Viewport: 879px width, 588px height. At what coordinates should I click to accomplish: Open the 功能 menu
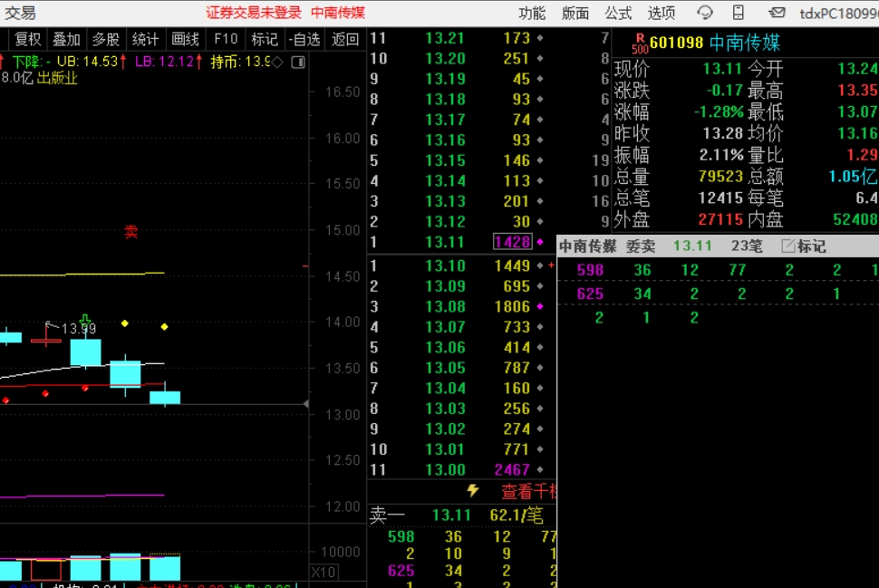(531, 13)
